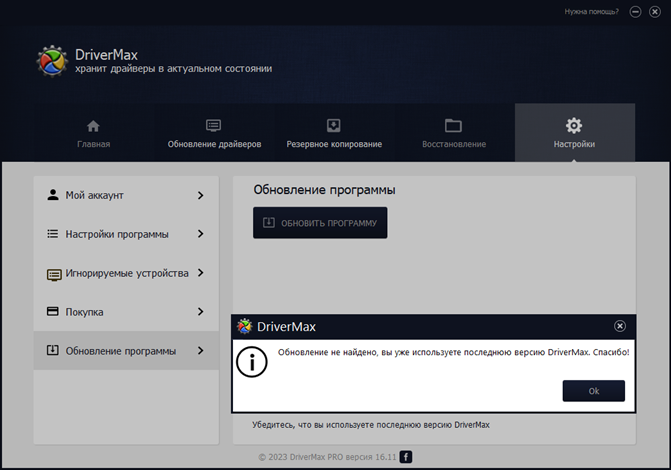Open Настройки программы section
Screen dimensions: 671x470
pyautogui.click(x=126, y=234)
